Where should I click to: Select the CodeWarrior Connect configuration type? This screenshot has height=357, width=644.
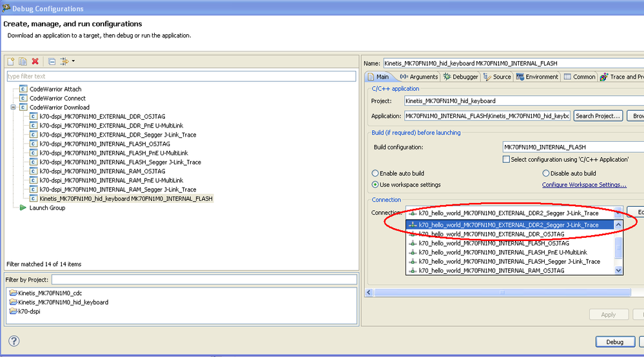pos(57,99)
